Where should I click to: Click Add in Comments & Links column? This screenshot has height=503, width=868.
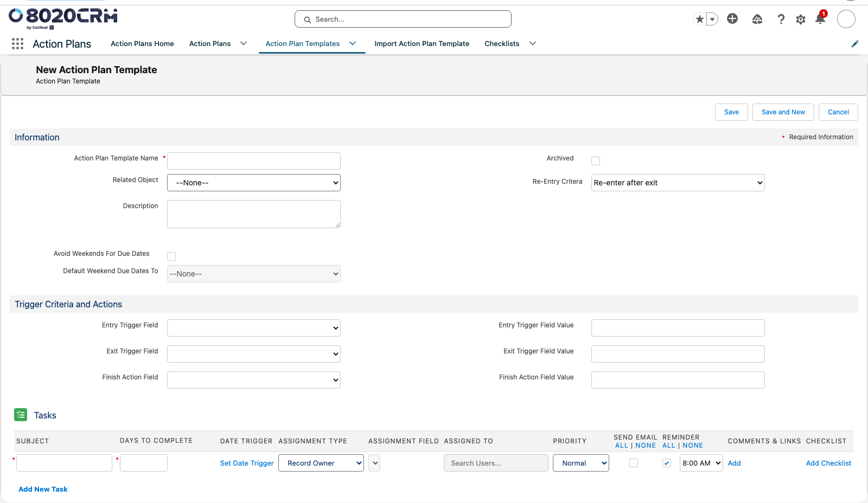pos(734,463)
